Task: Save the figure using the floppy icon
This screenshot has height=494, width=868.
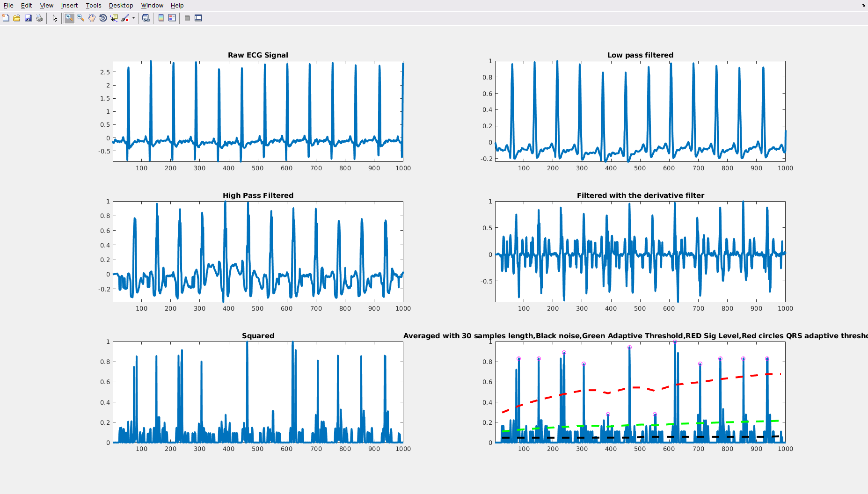Action: [x=28, y=18]
